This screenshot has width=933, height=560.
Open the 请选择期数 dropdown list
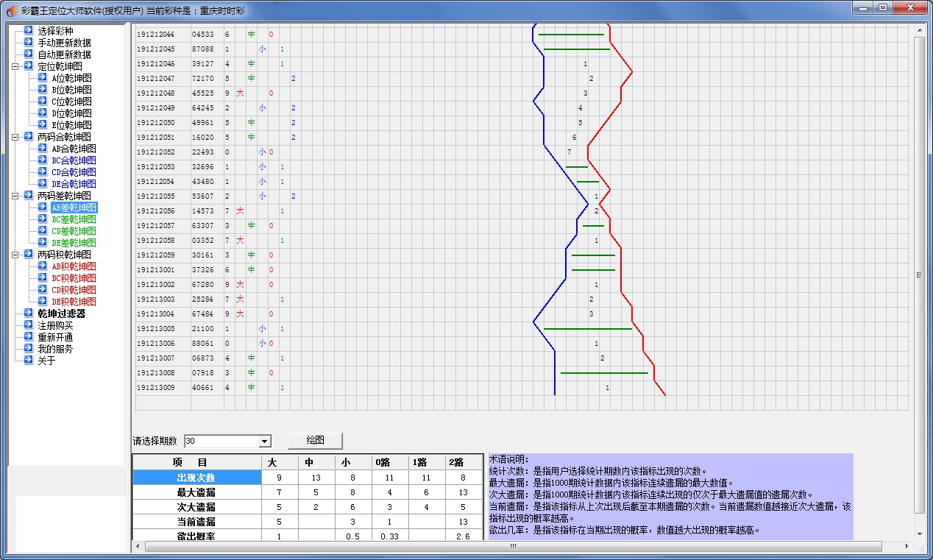coord(265,442)
